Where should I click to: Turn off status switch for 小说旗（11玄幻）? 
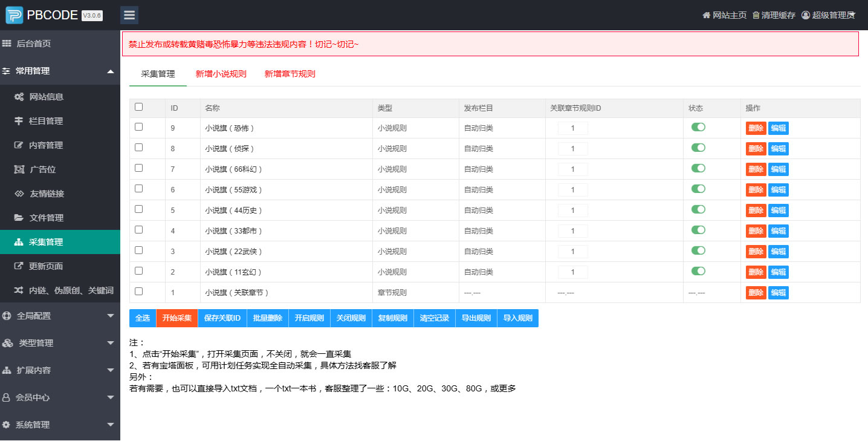pos(698,271)
